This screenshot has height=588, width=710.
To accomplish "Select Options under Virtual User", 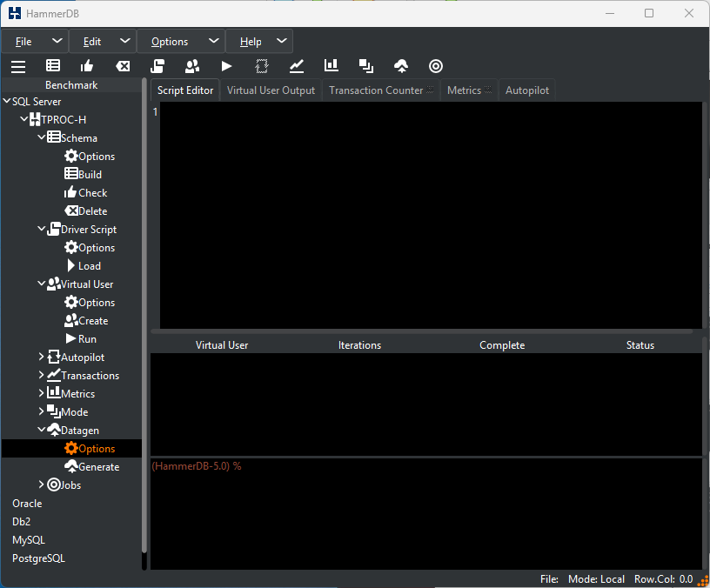I will (x=90, y=303).
